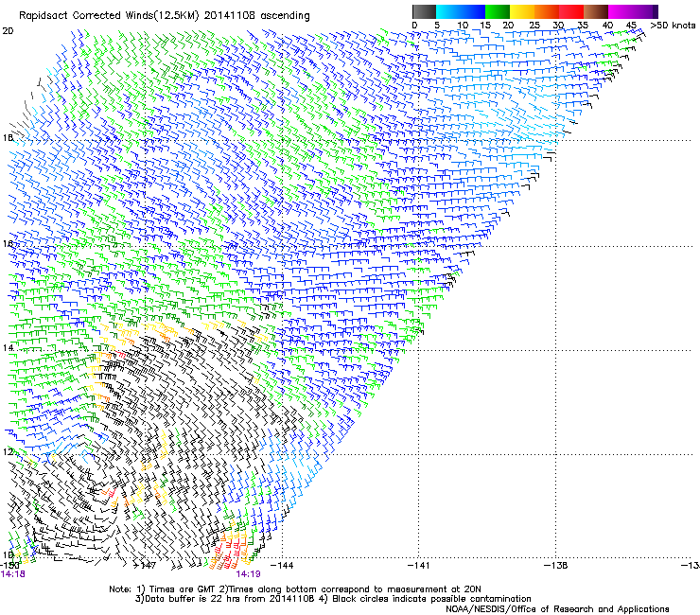This screenshot has width=700, height=615.
Task: Click the 'Rapidscat Corrected Winds(12.5KM)' title text
Action: click(109, 16)
